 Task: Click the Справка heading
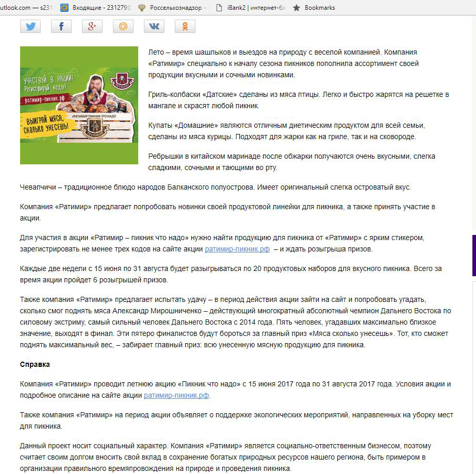tap(35, 364)
